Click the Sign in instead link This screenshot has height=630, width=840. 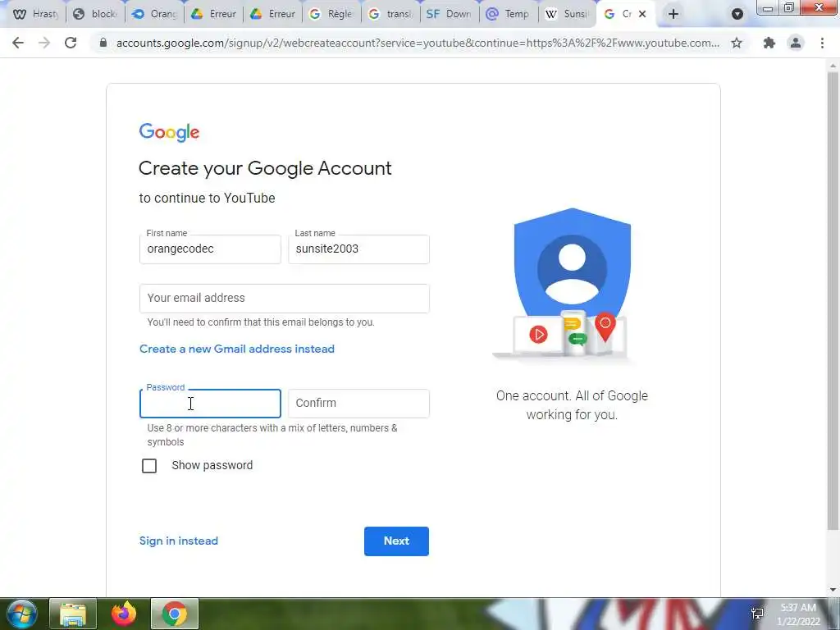click(178, 541)
